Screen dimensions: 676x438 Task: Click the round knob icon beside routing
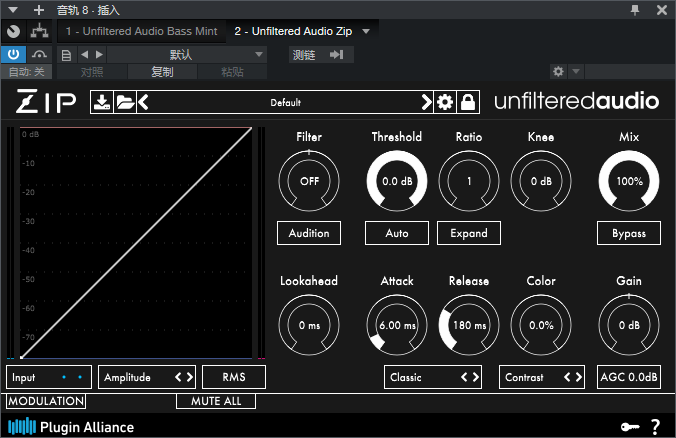(13, 31)
